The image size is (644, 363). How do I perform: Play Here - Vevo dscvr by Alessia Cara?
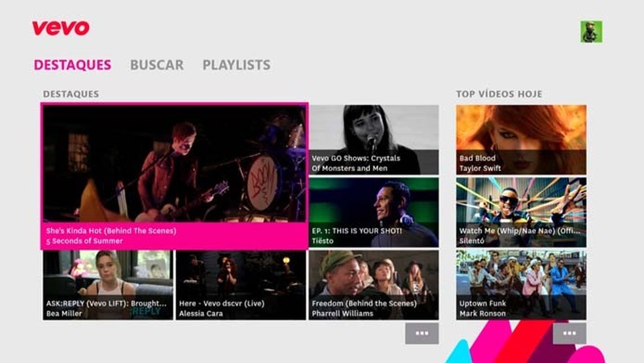(241, 285)
